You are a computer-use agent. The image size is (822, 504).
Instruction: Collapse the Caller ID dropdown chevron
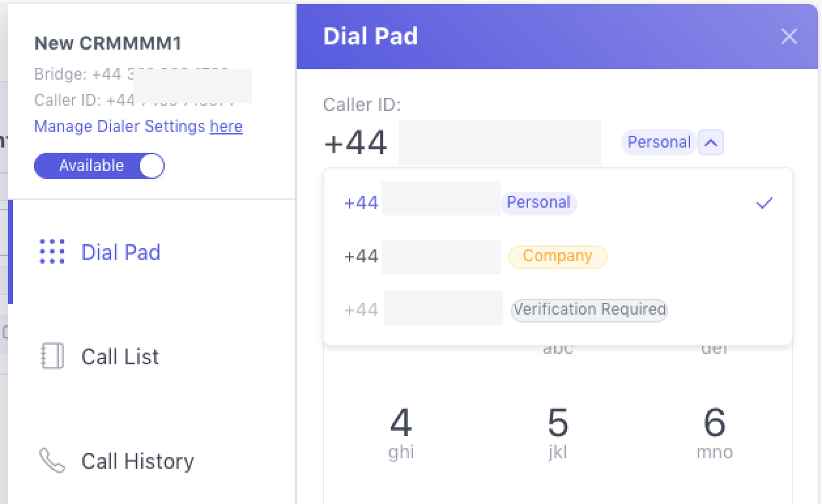(x=711, y=142)
